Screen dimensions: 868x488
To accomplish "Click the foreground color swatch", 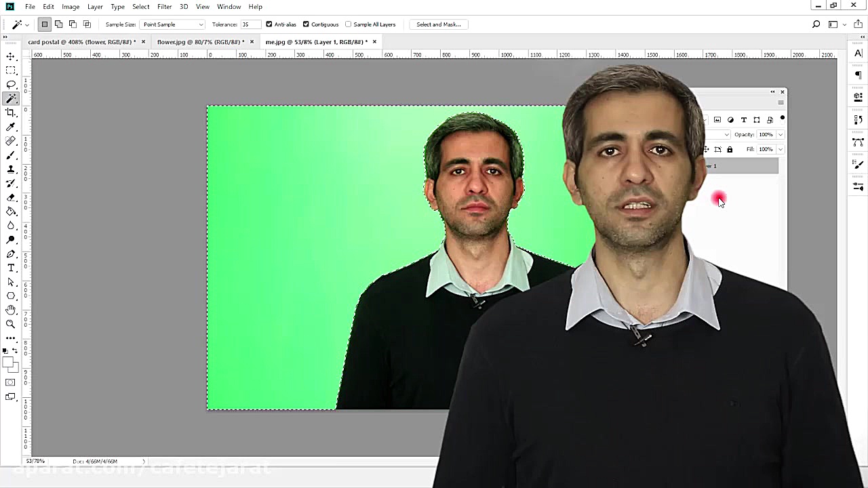I will pos(9,363).
